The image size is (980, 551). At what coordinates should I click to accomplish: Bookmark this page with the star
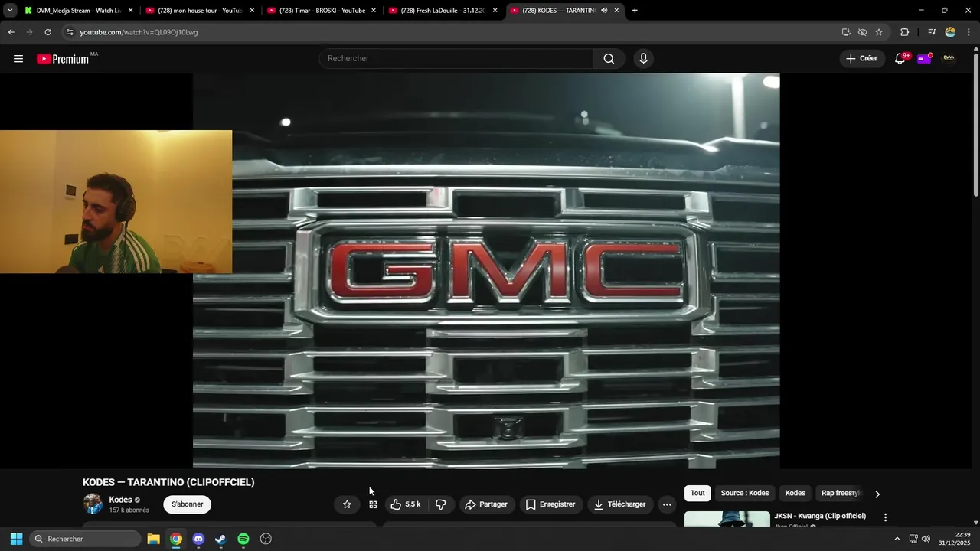[x=879, y=32]
